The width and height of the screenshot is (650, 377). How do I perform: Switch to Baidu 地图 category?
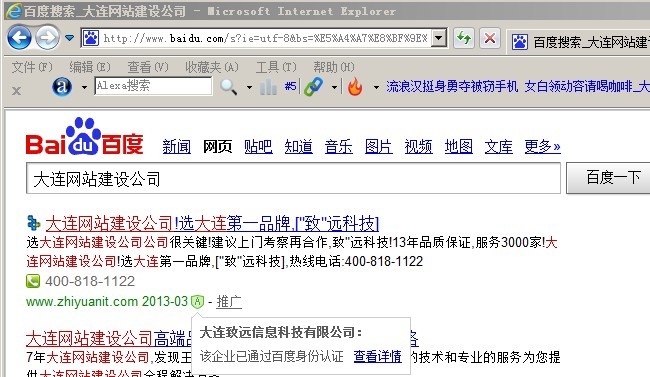point(458,146)
